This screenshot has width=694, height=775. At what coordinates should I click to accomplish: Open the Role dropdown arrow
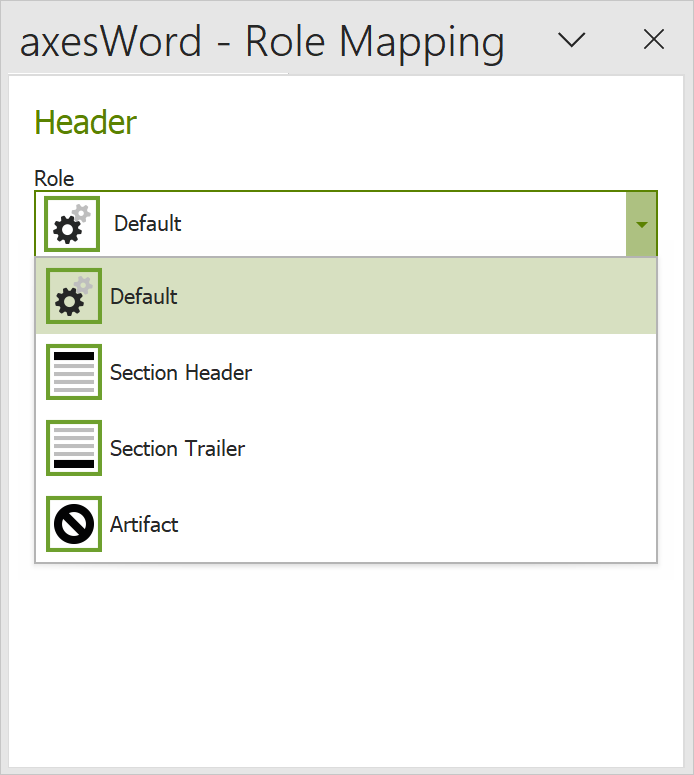(x=641, y=224)
